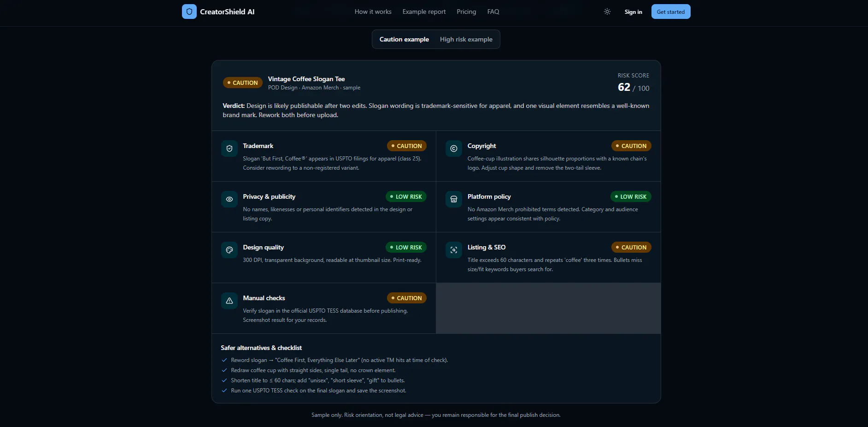The image size is (868, 427).
Task: Go to the Pricing nav link
Action: pyautogui.click(x=466, y=12)
